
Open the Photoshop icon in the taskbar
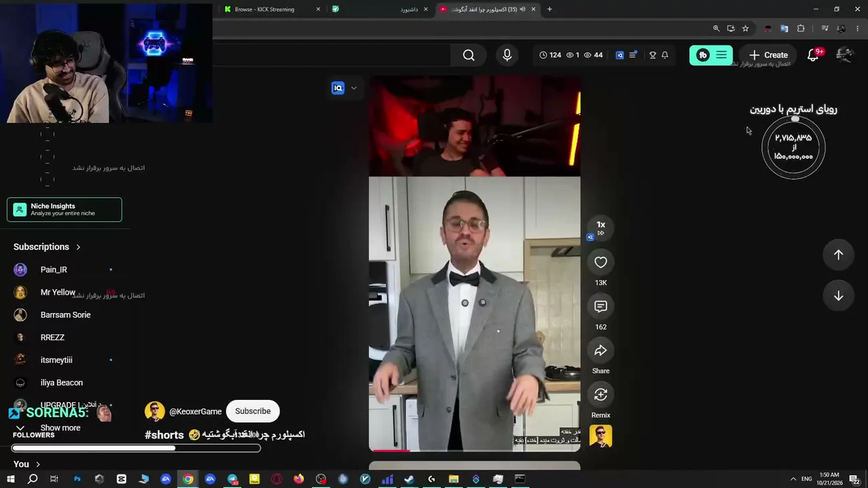(77, 479)
